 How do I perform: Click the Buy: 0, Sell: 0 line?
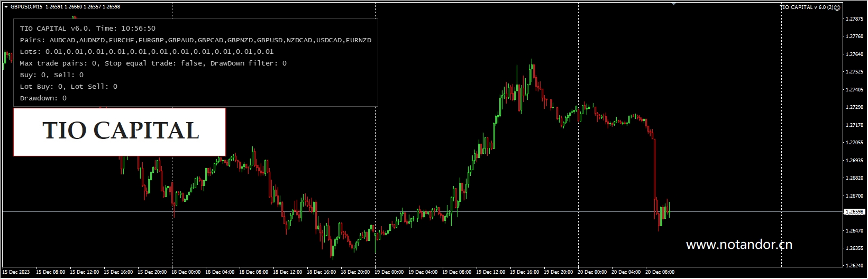52,75
